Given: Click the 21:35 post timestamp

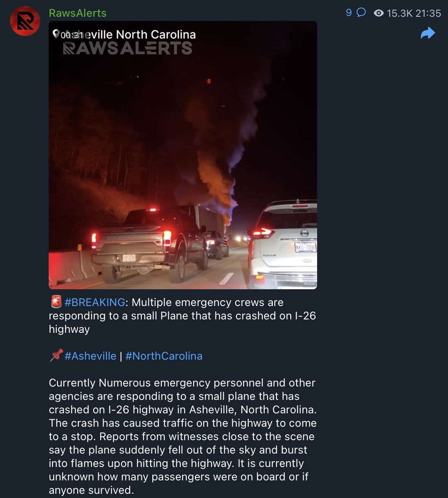Looking at the screenshot, I should point(428,13).
